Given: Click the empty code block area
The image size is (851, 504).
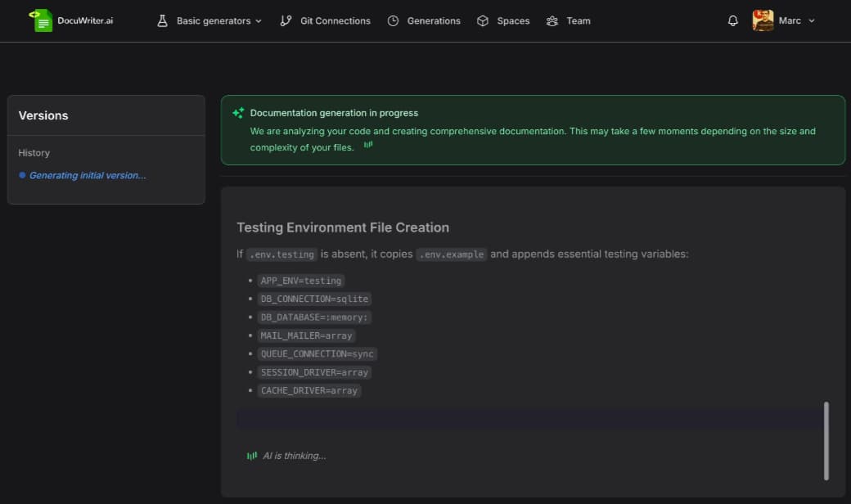Looking at the screenshot, I should point(528,418).
